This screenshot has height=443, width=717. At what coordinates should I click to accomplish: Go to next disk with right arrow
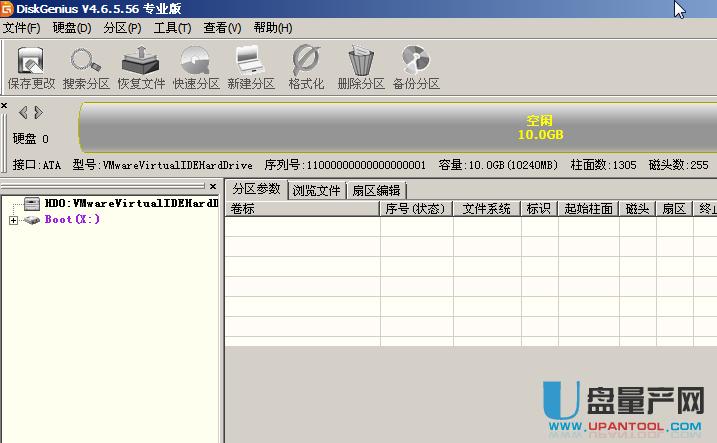pyautogui.click(x=38, y=112)
